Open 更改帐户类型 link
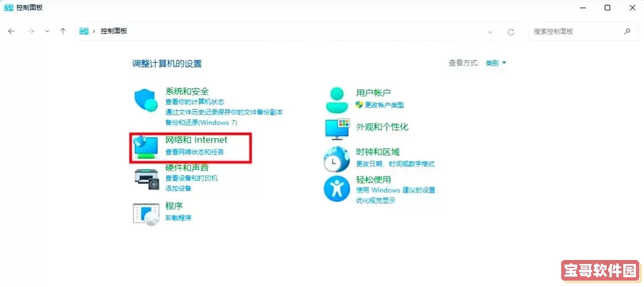Image resolution: width=644 pixels, height=287 pixels. [384, 105]
